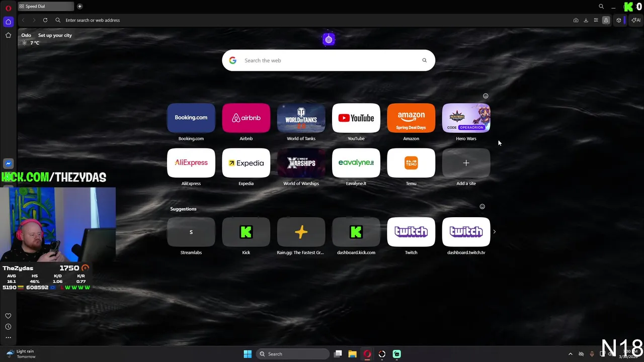Open Messenger from the sidebar
This screenshot has width=644, height=362.
pos(8,163)
